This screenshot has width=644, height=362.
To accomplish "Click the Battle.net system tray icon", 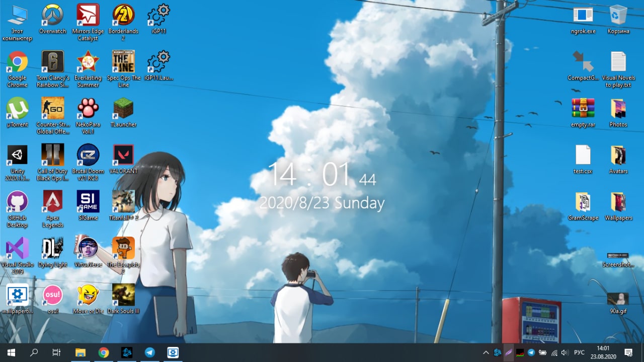I will [498, 352].
